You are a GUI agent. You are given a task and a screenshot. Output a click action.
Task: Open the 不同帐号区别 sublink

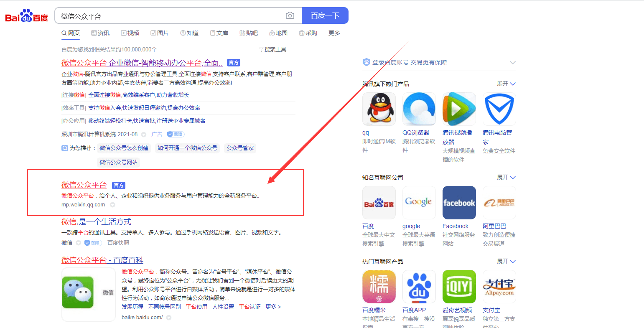coord(165,307)
